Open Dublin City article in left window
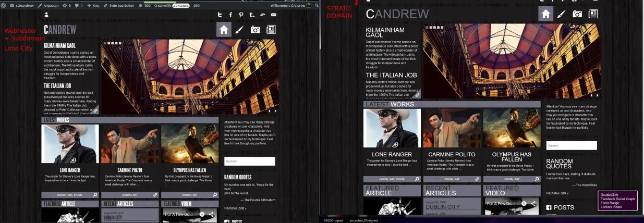644x223 pixels. coord(113,218)
